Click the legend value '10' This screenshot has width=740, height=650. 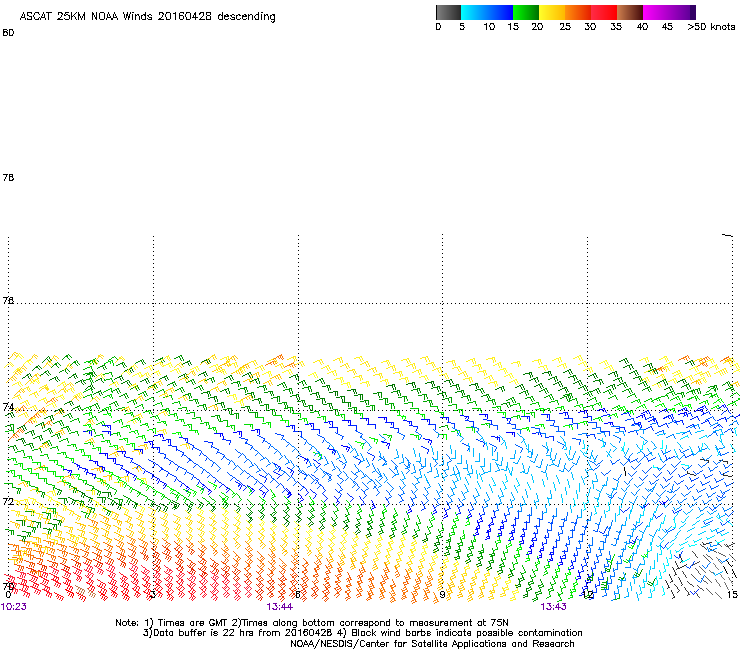[489, 27]
